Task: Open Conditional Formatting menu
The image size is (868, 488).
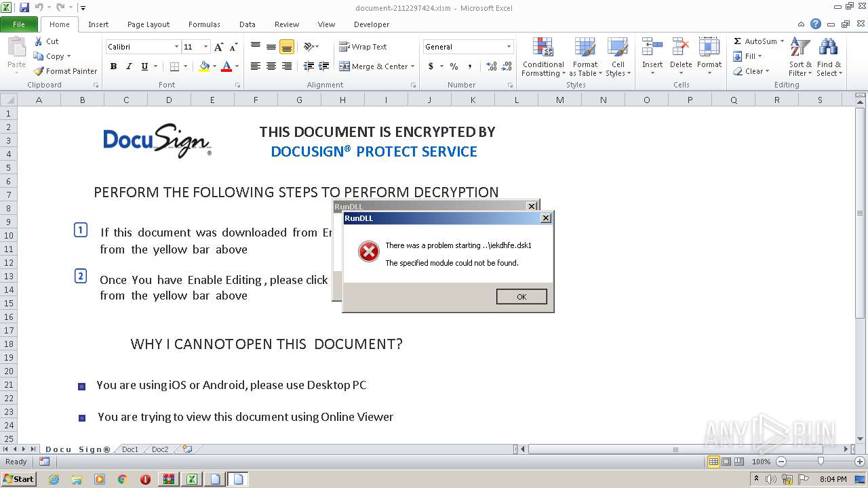Action: click(x=543, y=58)
